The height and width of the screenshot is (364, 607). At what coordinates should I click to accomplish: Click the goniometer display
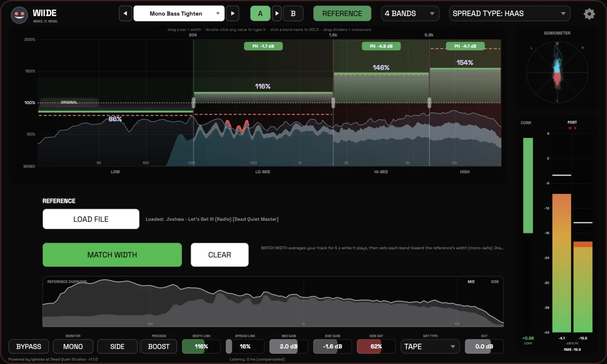coord(557,72)
